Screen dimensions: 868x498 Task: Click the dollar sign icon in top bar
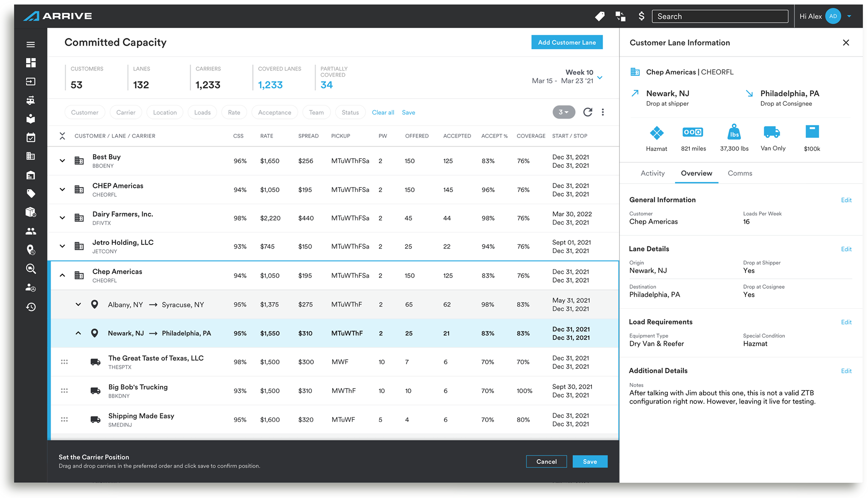pos(641,16)
